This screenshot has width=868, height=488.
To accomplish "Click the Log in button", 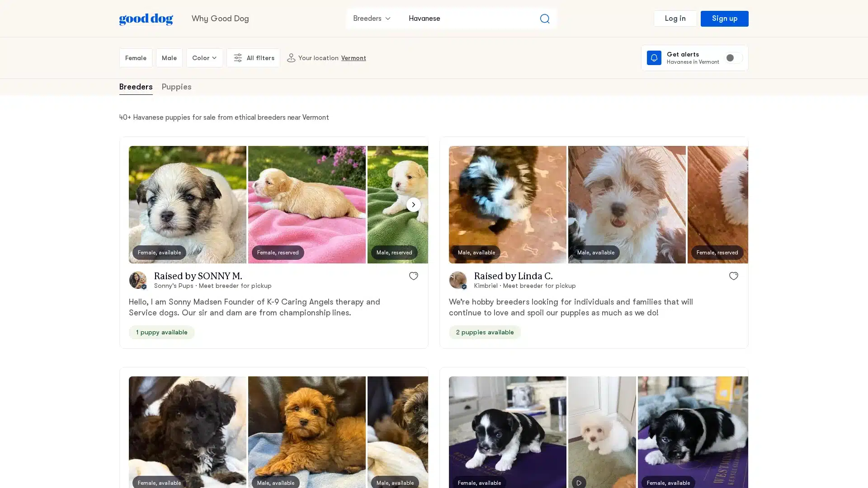I will click(x=675, y=19).
